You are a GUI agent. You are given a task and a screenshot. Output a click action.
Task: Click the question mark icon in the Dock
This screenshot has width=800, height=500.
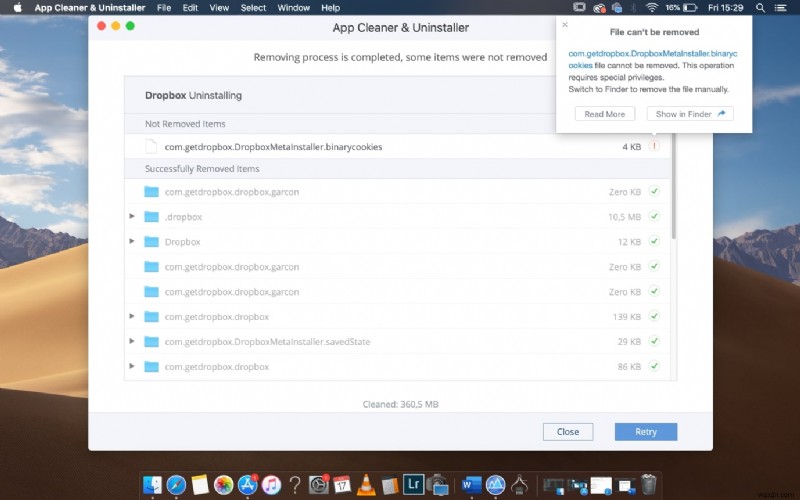pyautogui.click(x=294, y=485)
